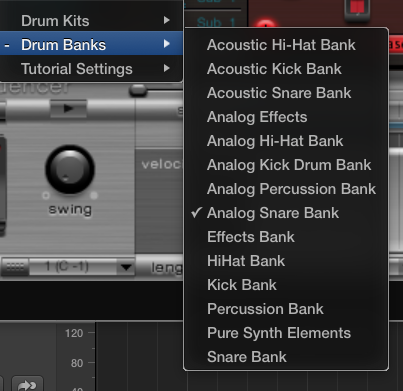Select the checked Analog Snare Bank

pos(286,213)
